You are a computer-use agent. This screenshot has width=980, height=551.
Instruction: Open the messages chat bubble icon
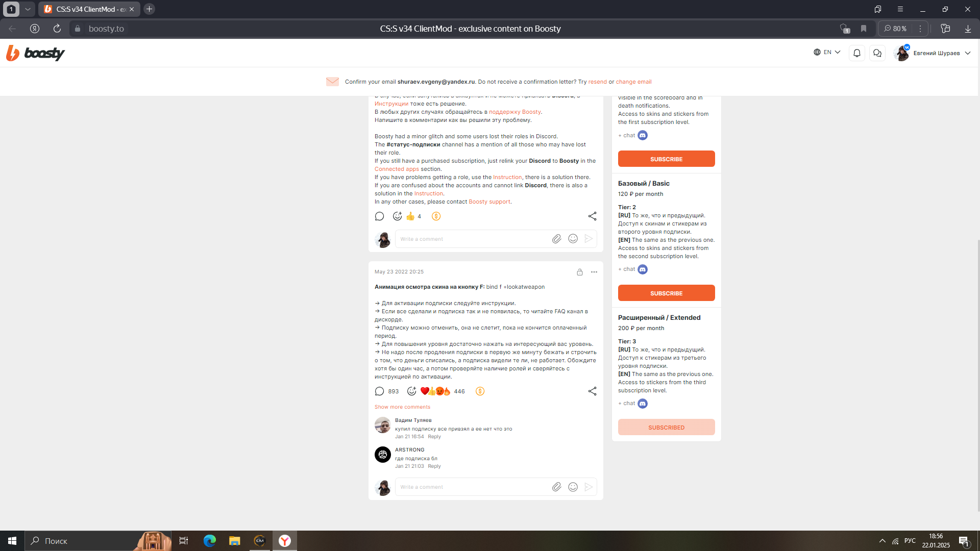click(877, 53)
